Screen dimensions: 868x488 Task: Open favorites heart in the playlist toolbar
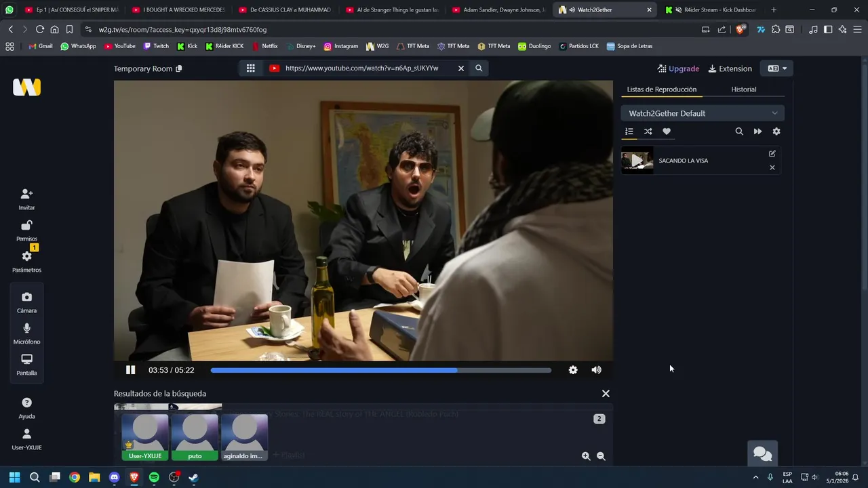667,131
